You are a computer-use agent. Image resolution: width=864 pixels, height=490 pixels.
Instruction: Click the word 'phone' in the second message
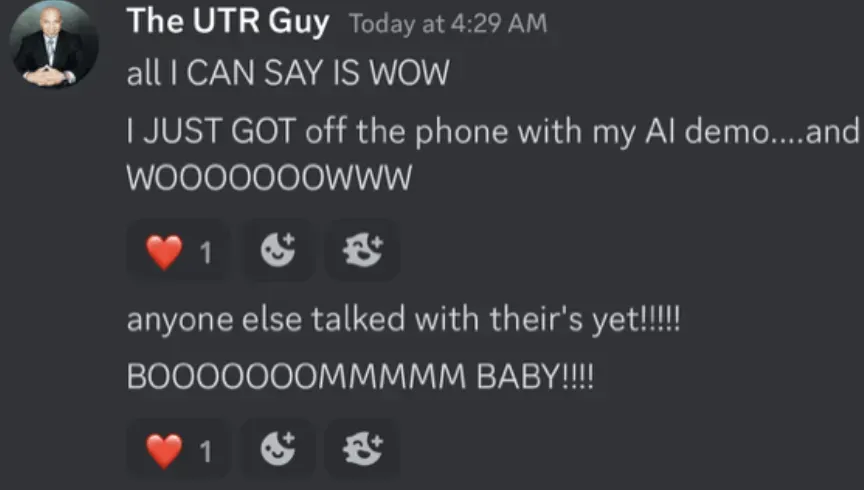tap(462, 132)
